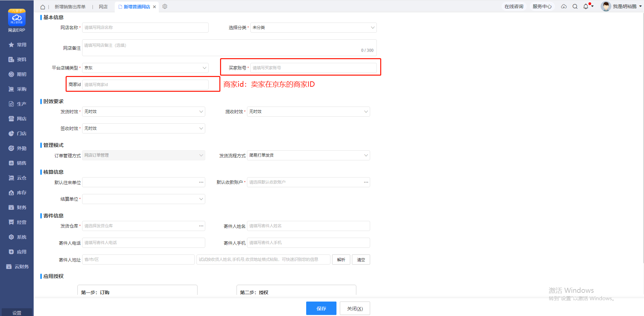The width and height of the screenshot is (644, 316).
Task: Click the 清空 button
Action: 361,260
